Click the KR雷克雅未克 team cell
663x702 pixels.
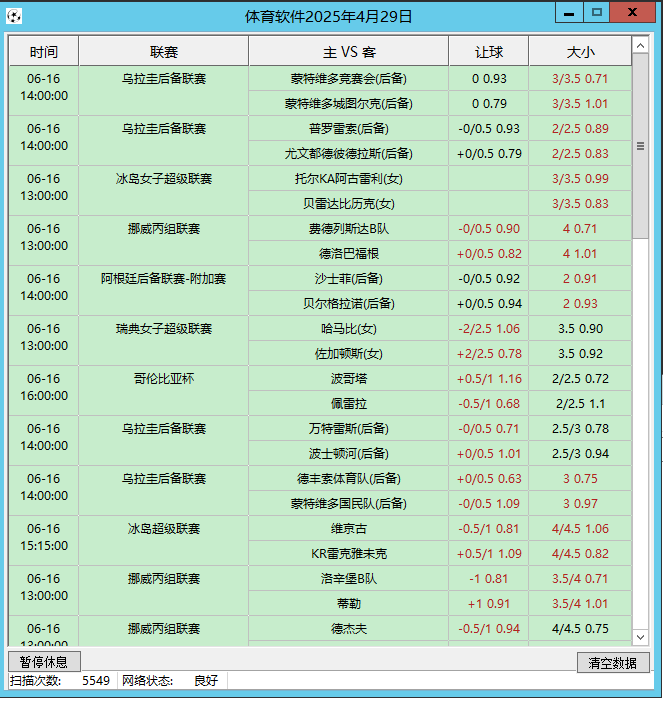(349, 554)
